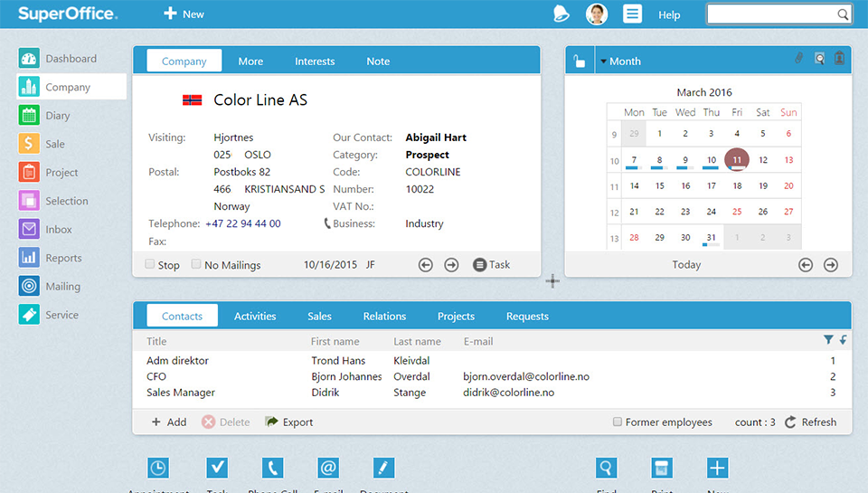Click Export contacts button
The image size is (868, 493).
289,422
